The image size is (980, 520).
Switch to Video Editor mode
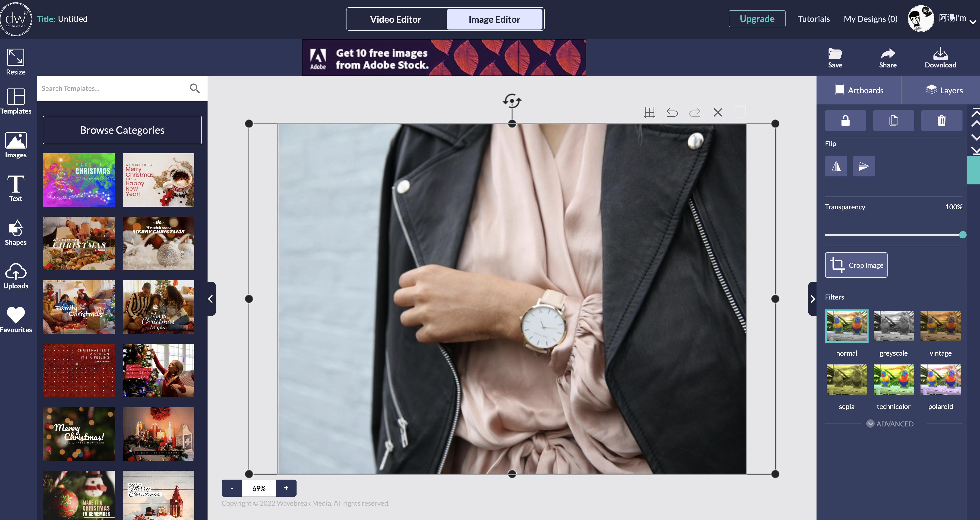point(396,19)
